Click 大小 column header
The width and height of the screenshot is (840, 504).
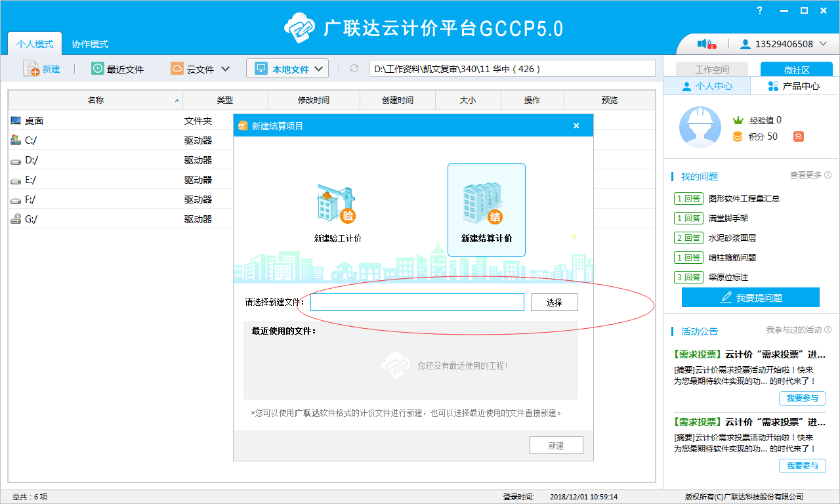click(468, 100)
